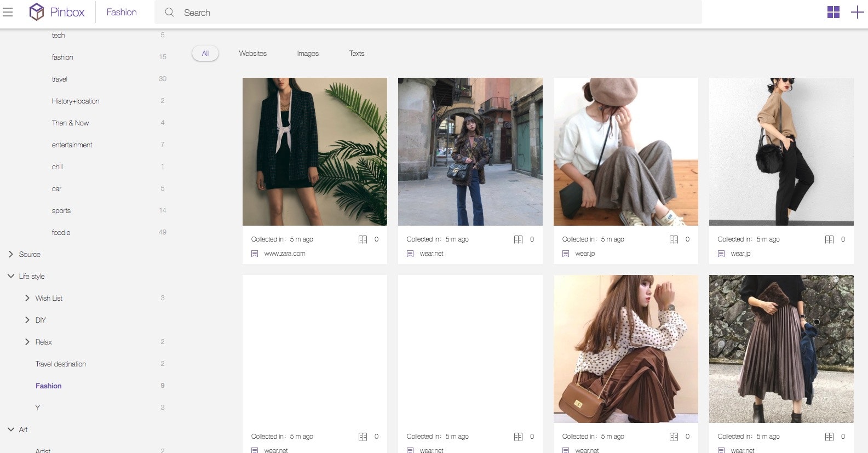868x453 pixels.
Task: Open the polka-dot blouse thumbnail
Action: pos(626,349)
